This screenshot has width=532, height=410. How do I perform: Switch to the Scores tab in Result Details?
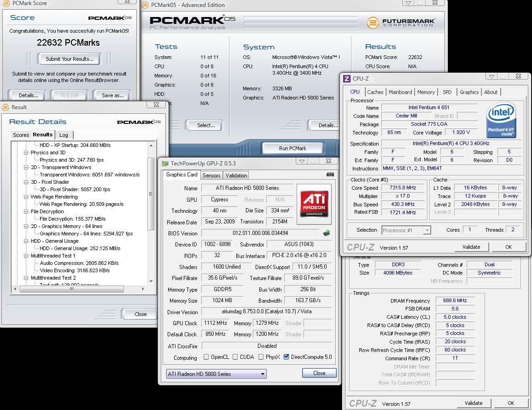21,135
